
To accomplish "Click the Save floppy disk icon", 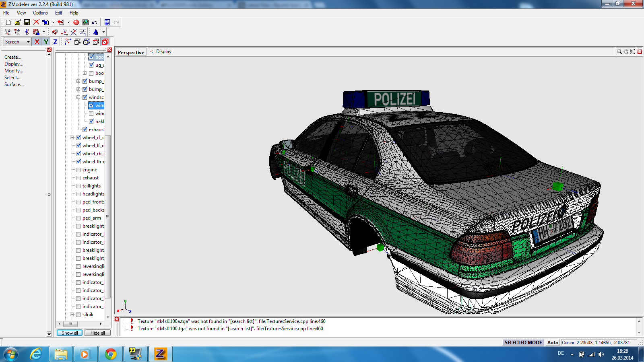I will click(27, 23).
